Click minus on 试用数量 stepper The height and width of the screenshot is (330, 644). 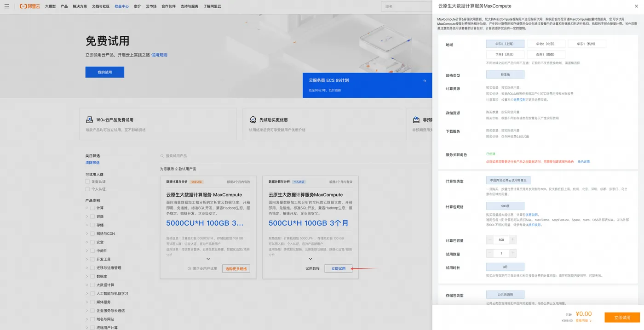point(490,253)
